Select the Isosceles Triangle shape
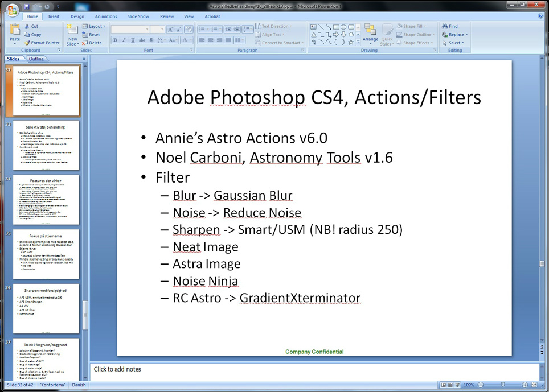The height and width of the screenshot is (392, 549). 313,35
